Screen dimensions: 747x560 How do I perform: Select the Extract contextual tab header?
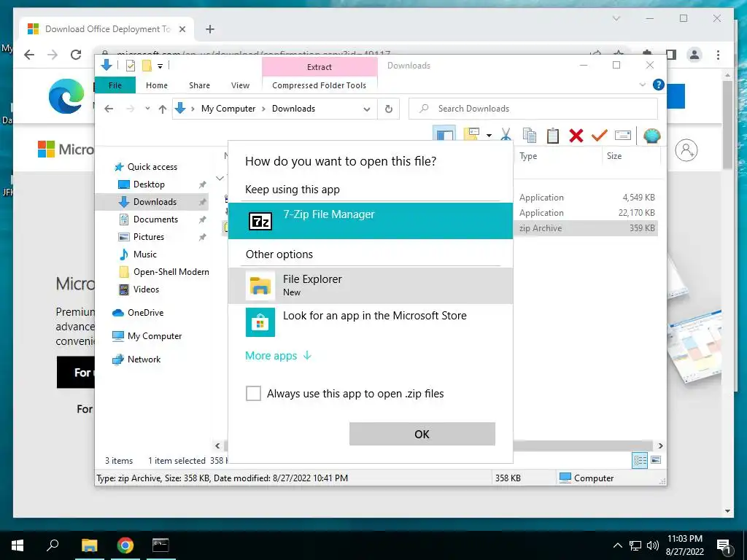pyautogui.click(x=320, y=67)
